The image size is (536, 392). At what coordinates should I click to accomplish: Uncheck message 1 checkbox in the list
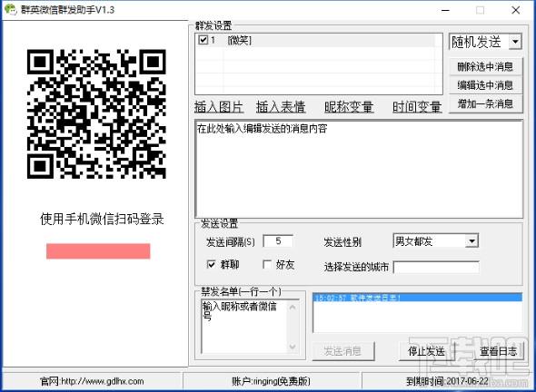pyautogui.click(x=203, y=40)
